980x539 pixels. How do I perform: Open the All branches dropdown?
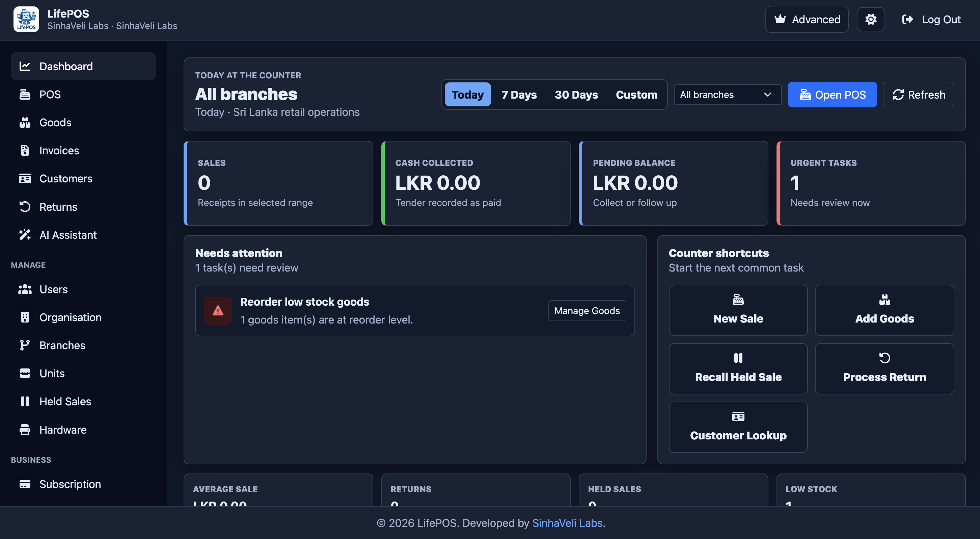point(727,95)
